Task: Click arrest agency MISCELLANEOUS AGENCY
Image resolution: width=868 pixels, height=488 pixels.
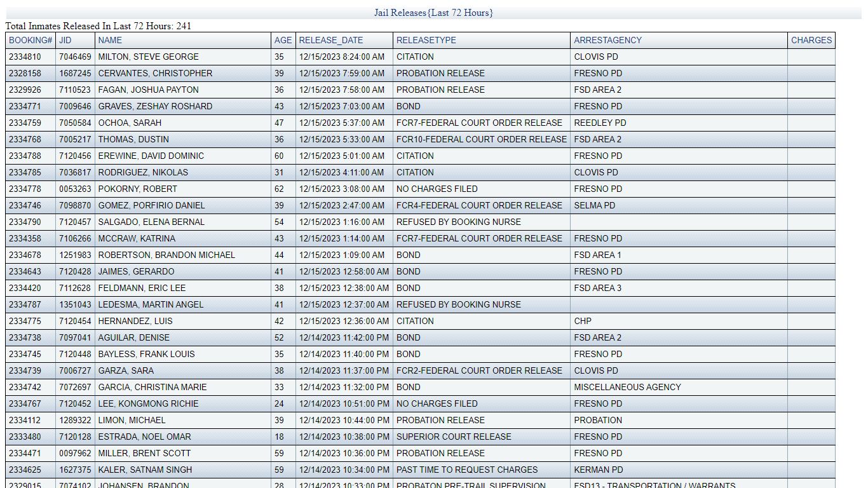Action: tap(628, 387)
